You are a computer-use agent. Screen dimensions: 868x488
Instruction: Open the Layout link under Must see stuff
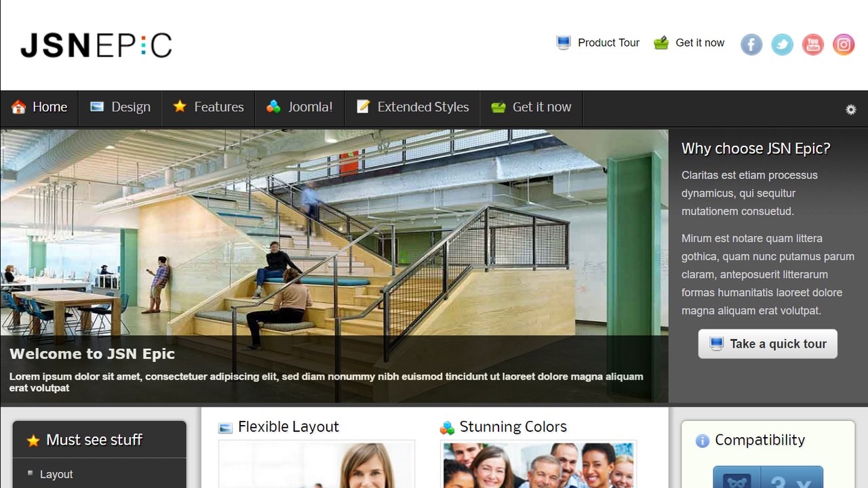(56, 474)
